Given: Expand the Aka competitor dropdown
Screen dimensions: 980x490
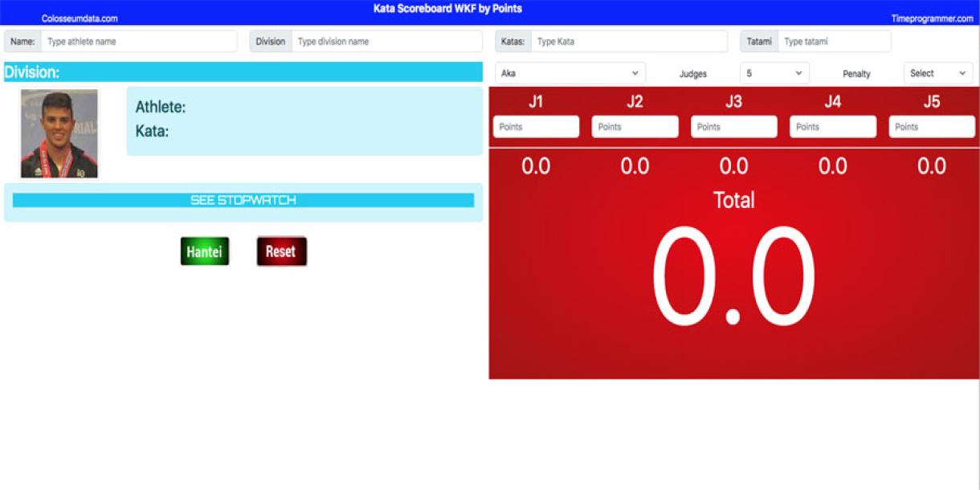Looking at the screenshot, I should tap(570, 73).
